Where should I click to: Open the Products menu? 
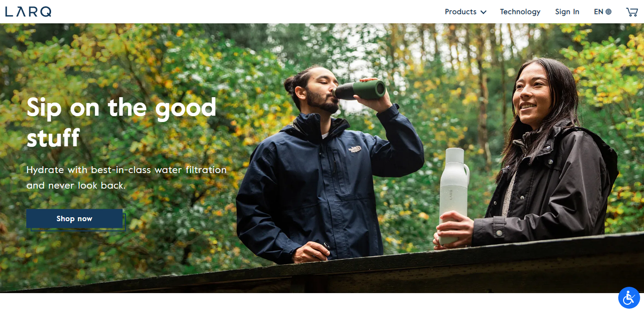(x=465, y=12)
